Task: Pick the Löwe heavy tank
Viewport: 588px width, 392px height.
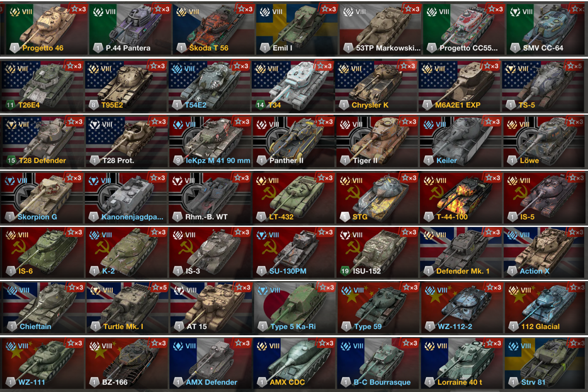Action: (544, 142)
